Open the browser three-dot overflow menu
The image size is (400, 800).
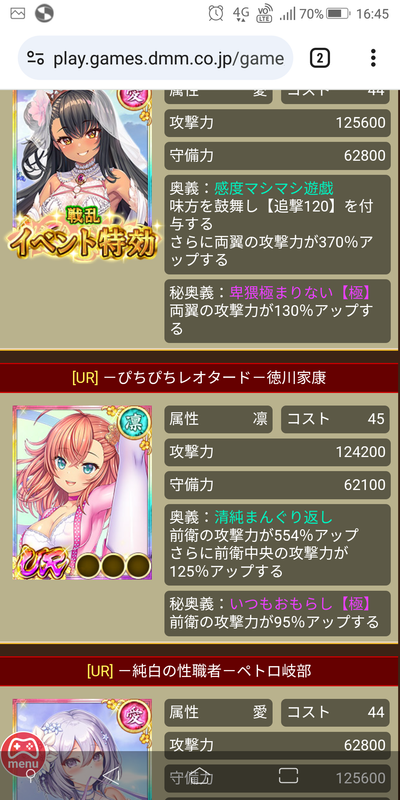(373, 58)
